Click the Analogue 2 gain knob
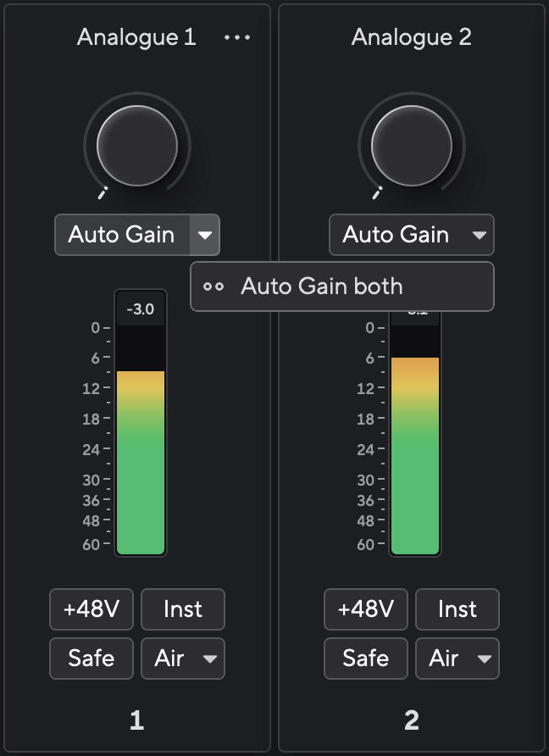Viewport: 549px width, 756px height. coord(412,145)
